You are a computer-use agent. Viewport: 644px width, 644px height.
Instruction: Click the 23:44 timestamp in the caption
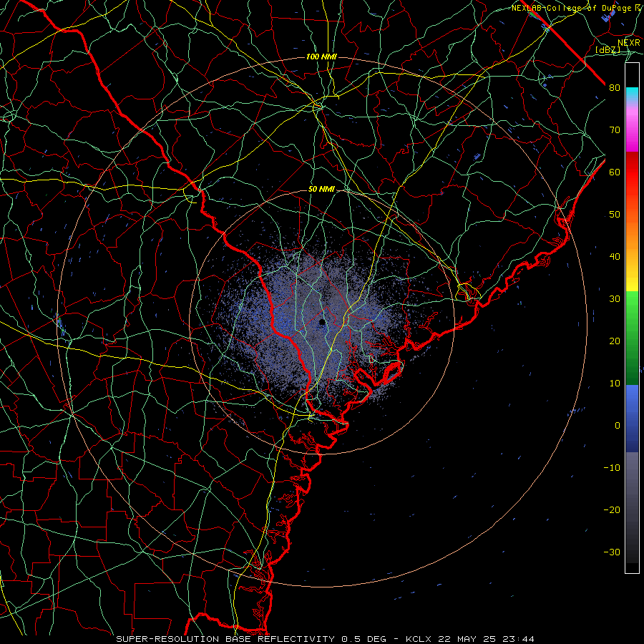[x=519, y=639]
